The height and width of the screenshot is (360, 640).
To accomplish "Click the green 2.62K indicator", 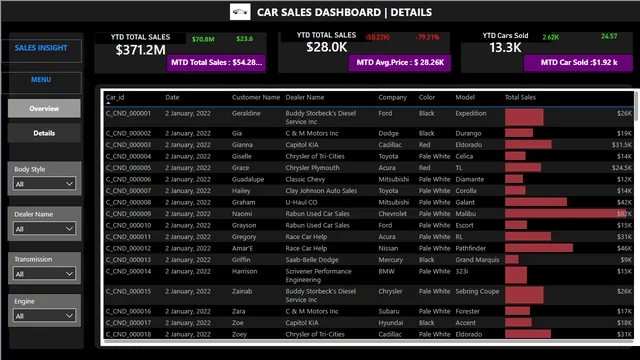I will pos(551,37).
